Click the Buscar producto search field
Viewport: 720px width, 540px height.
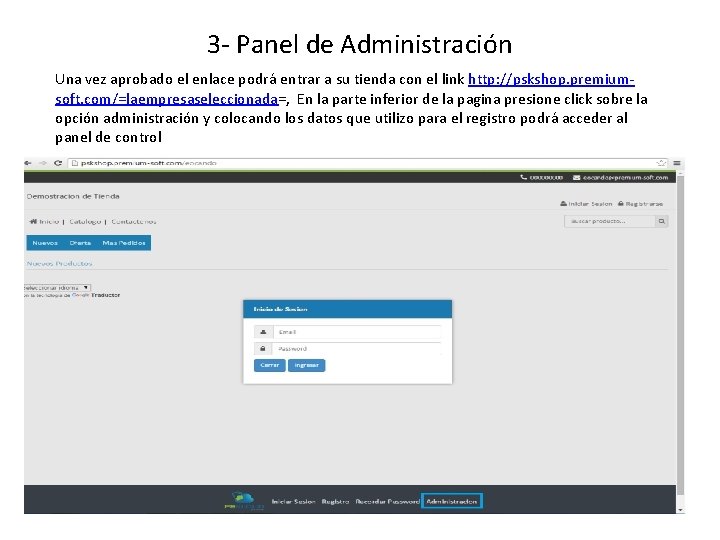click(x=610, y=221)
